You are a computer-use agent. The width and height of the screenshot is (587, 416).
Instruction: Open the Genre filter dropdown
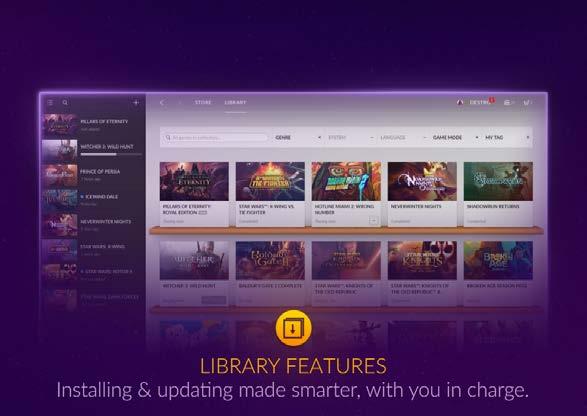[298, 137]
